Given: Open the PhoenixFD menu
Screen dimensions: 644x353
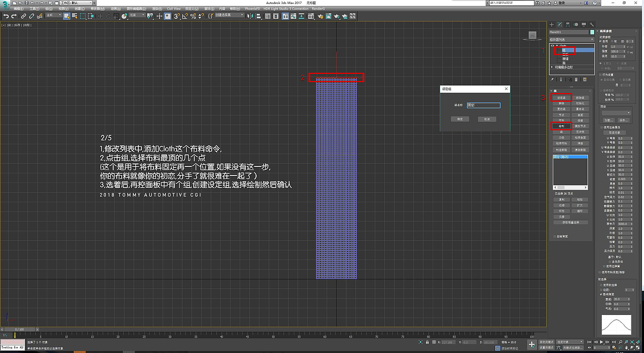Looking at the screenshot, I should tap(252, 9).
